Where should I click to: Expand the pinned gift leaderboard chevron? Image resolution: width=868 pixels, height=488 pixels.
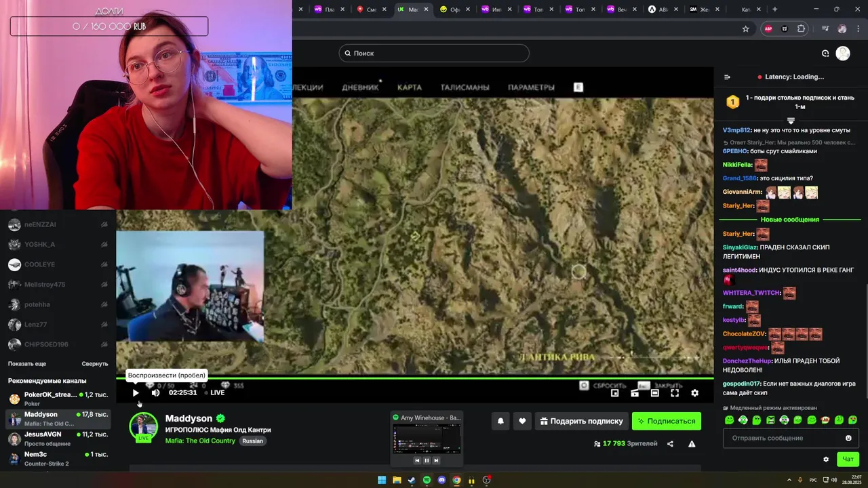(x=791, y=121)
